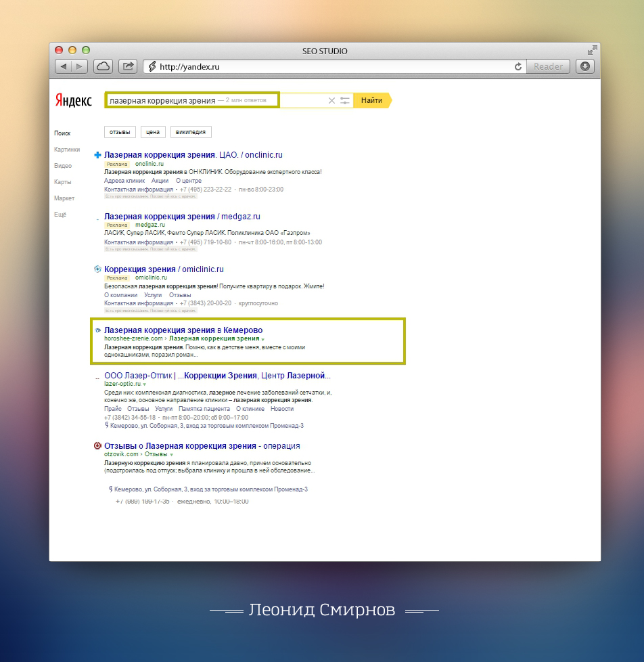Image resolution: width=644 pixels, height=662 pixels.
Task: Click the site icon in the address bar
Action: (152, 66)
